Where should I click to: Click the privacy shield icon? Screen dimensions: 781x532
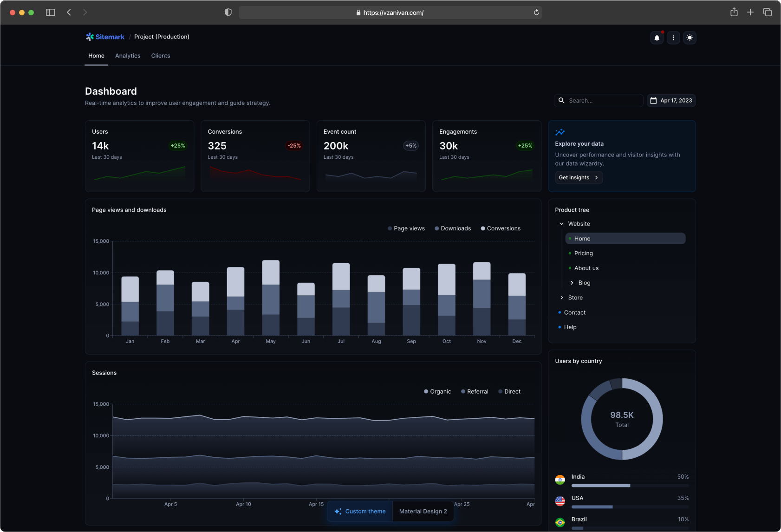point(228,13)
